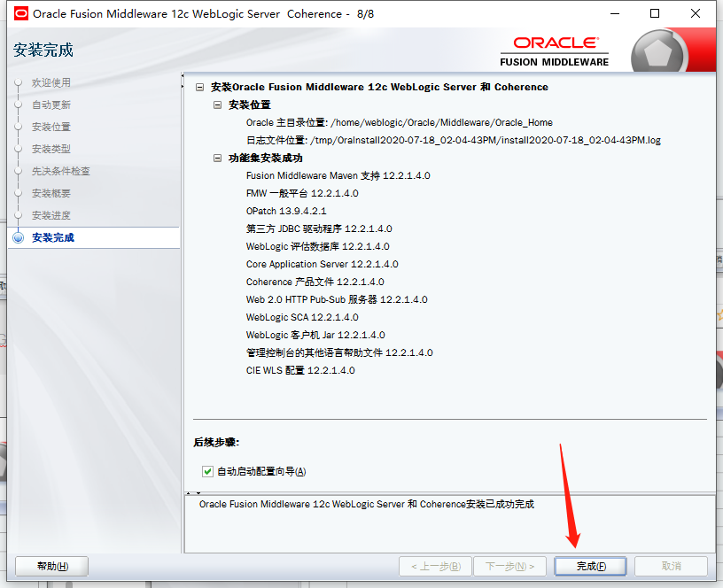Select 第三方 JDBC 驱动程序 row
Viewport: 723px width, 588px height.
click(x=319, y=228)
